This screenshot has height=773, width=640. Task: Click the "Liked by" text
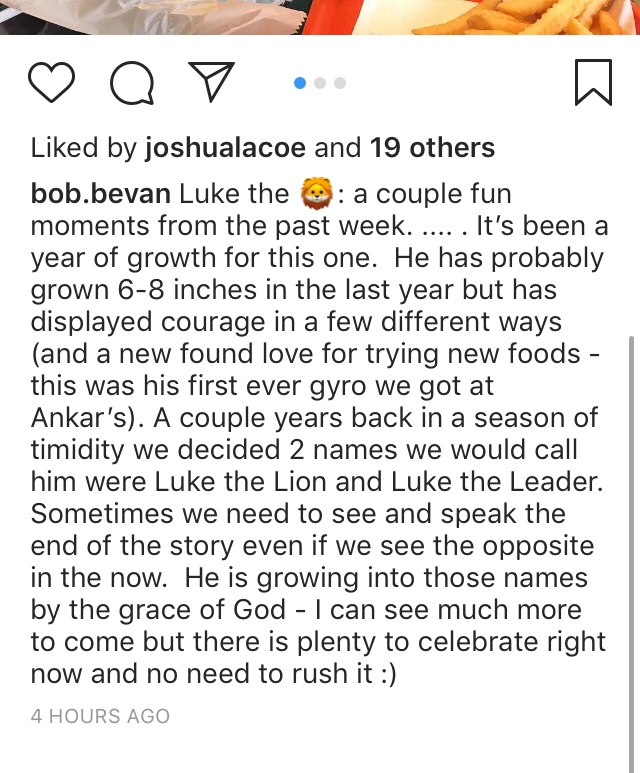(84, 149)
